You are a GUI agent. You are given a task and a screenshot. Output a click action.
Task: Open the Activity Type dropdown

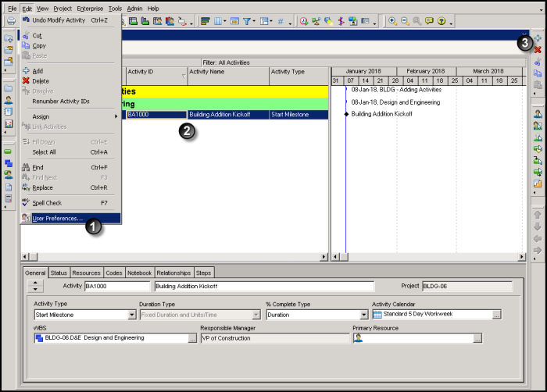tap(131, 315)
